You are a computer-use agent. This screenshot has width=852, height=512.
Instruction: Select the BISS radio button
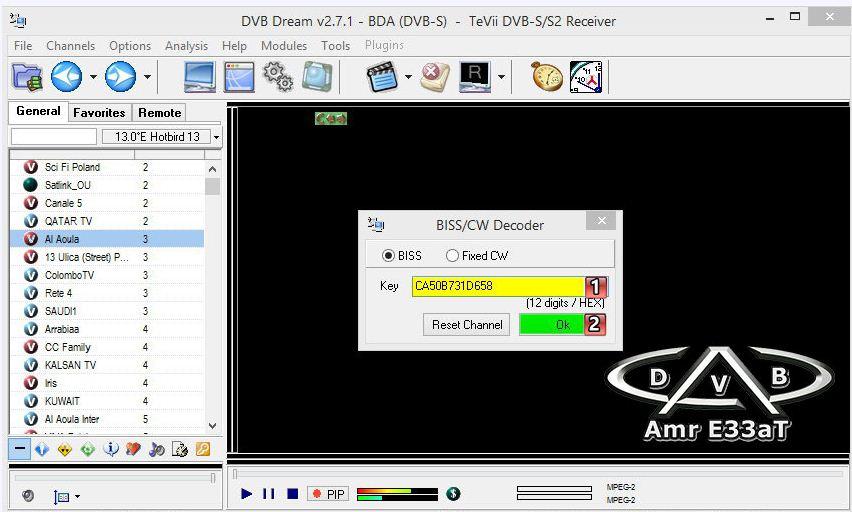[x=388, y=255]
